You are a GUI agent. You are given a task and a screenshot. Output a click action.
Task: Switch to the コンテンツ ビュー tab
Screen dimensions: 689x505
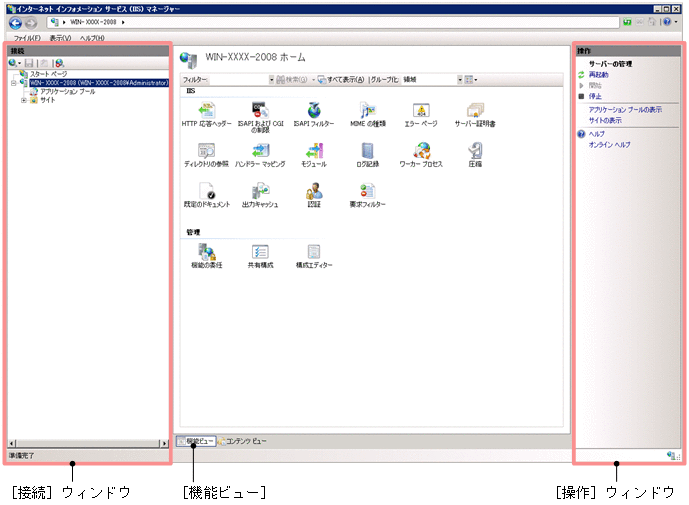pos(242,441)
